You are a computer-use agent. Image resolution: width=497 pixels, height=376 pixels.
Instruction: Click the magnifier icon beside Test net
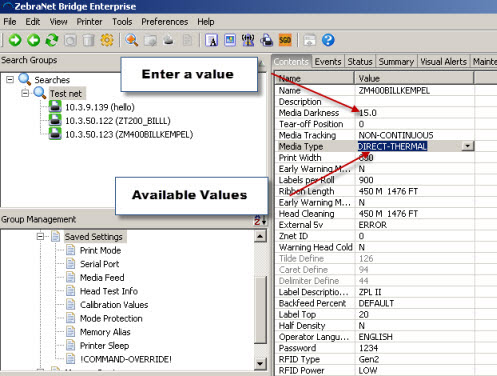[x=40, y=93]
